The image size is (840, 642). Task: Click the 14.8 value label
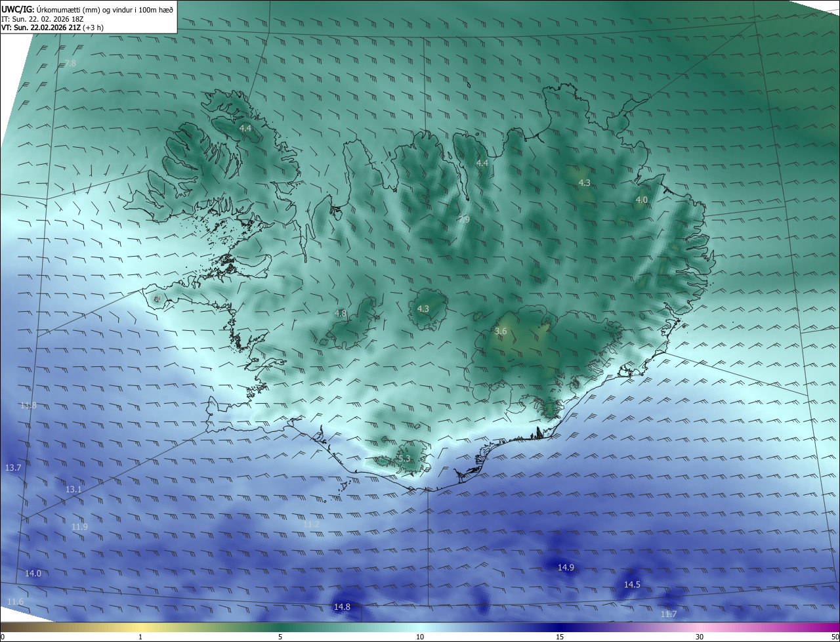[x=342, y=607]
